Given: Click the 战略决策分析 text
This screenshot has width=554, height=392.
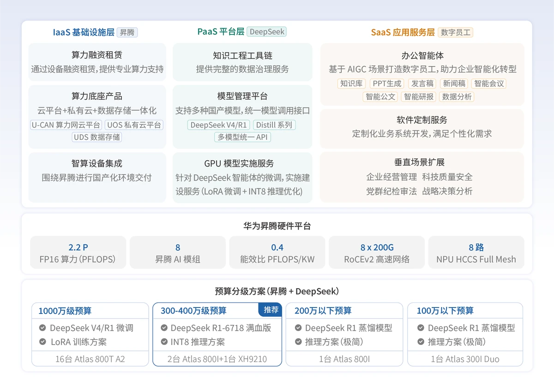Looking at the screenshot, I should point(447,191).
